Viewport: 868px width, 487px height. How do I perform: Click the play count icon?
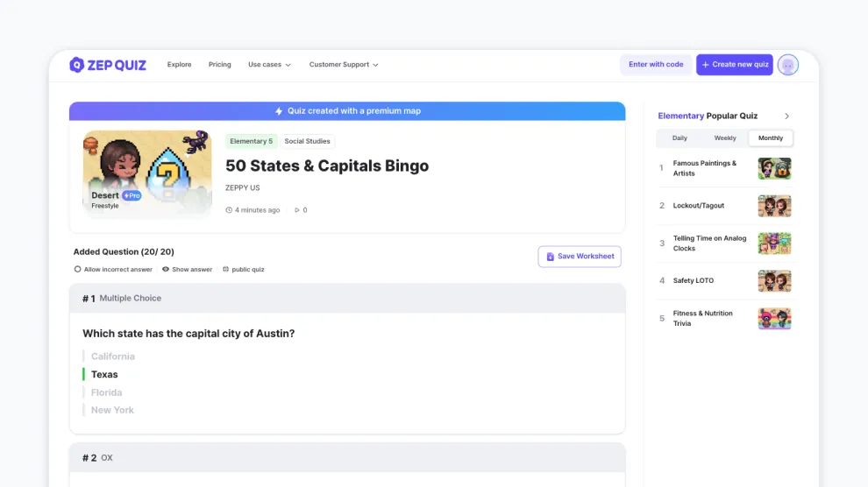[297, 210]
